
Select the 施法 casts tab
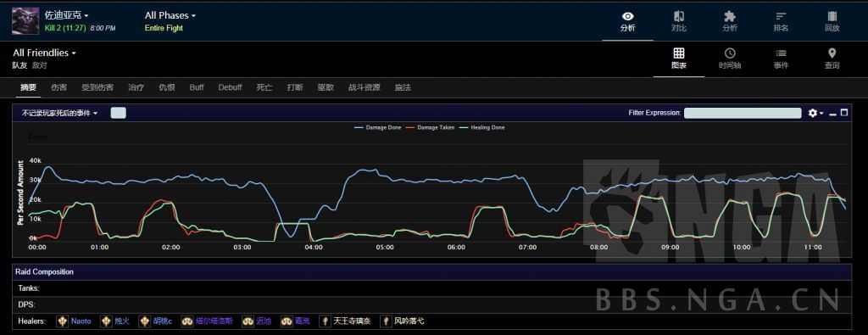pos(403,87)
